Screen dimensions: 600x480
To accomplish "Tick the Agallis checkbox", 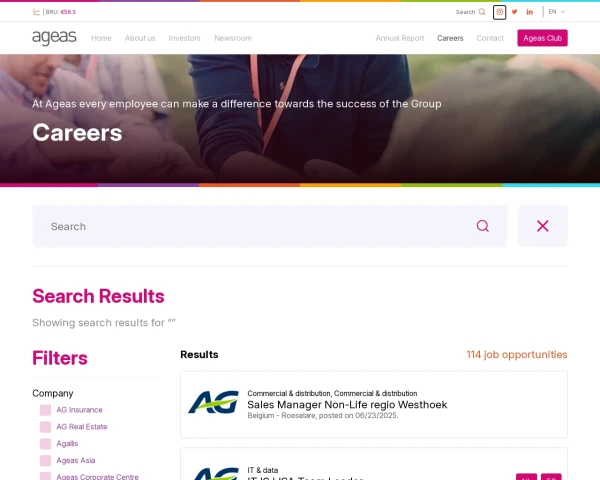I will tap(46, 444).
